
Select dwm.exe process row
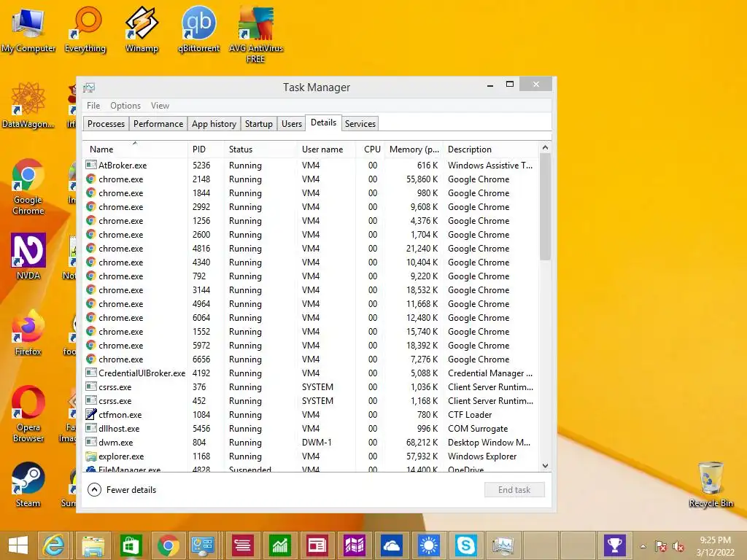(311, 443)
